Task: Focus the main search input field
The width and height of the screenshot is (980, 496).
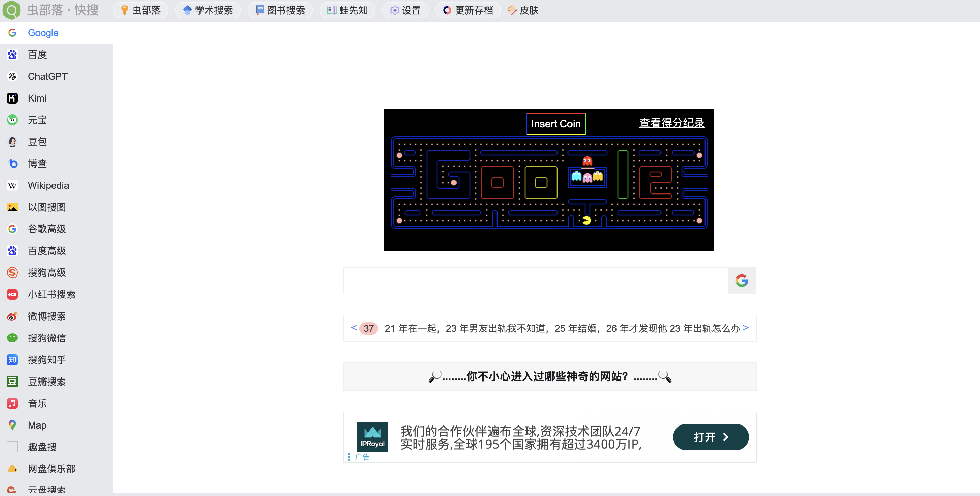Action: point(535,281)
